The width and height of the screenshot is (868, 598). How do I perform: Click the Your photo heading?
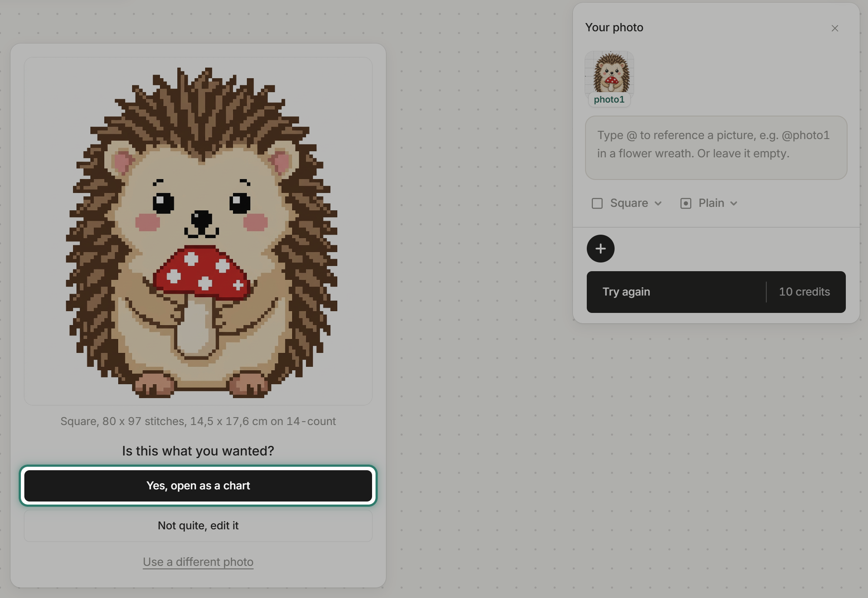[x=614, y=27]
